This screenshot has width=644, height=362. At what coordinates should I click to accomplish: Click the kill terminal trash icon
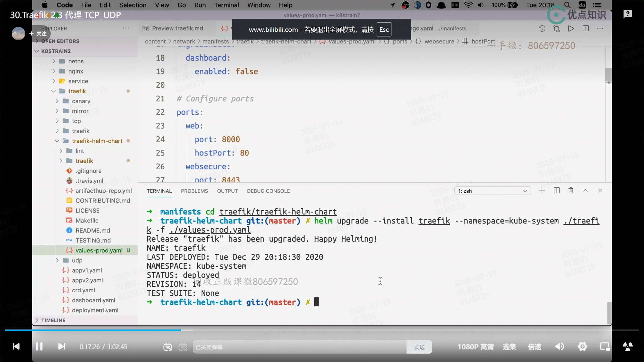click(x=571, y=191)
